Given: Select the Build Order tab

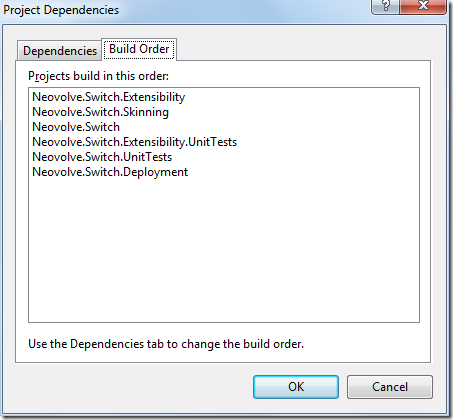Looking at the screenshot, I should click(139, 49).
